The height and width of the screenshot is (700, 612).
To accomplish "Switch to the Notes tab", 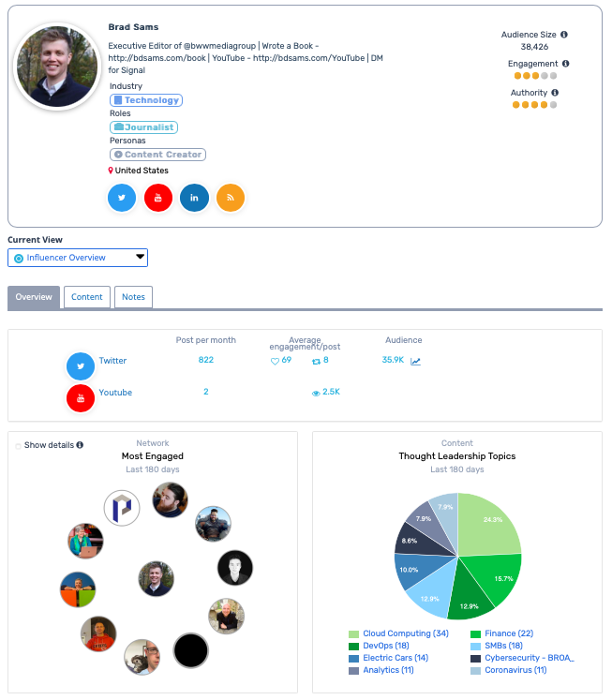I will 133,297.
